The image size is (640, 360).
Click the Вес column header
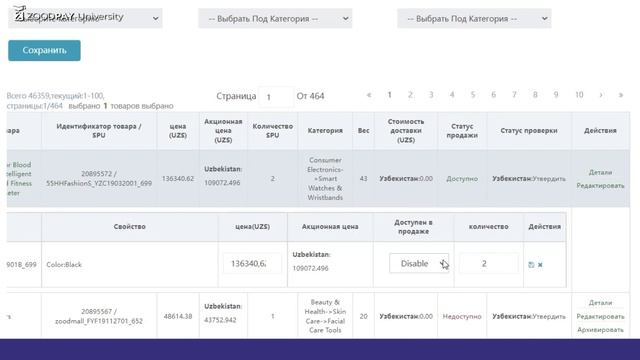[x=363, y=131]
